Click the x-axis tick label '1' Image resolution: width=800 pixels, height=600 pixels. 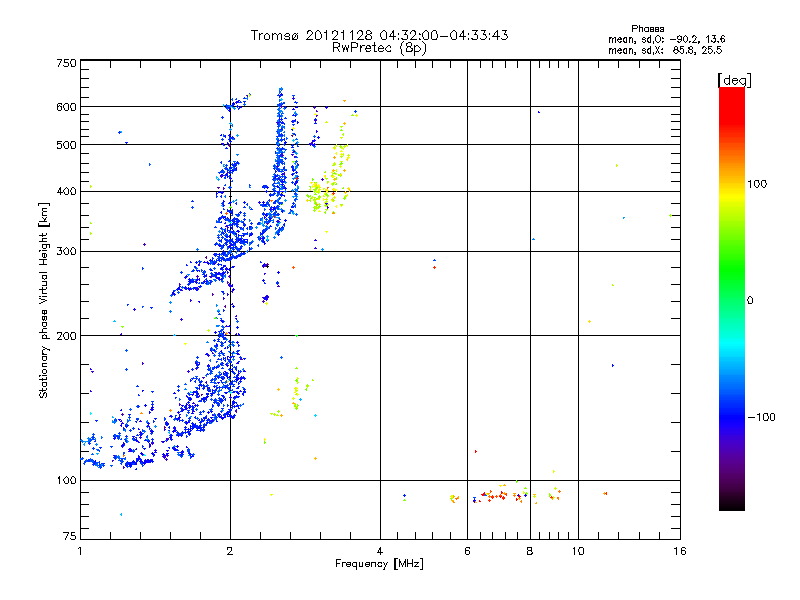[x=80, y=551]
